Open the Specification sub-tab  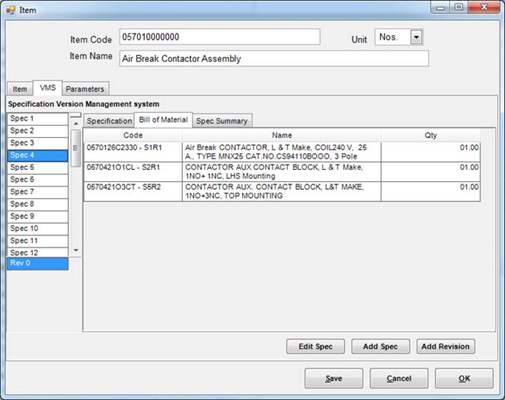[x=109, y=121]
